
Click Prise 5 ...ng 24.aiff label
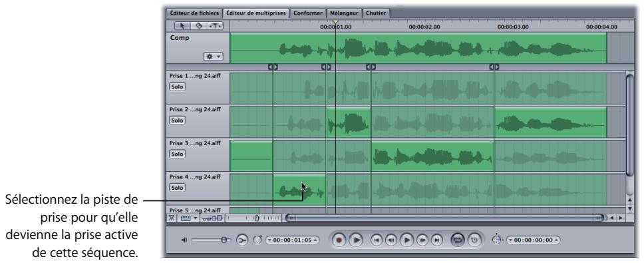pos(195,210)
